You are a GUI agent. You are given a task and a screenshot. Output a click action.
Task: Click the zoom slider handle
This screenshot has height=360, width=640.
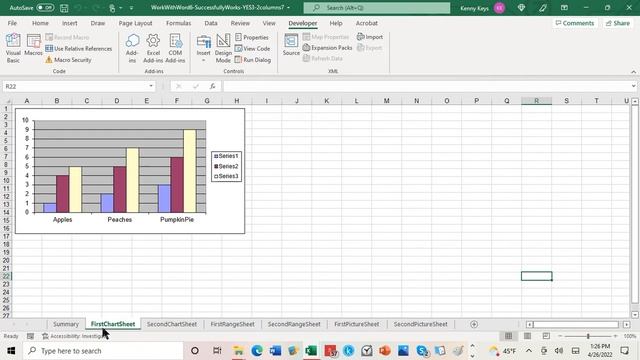(x=588, y=336)
